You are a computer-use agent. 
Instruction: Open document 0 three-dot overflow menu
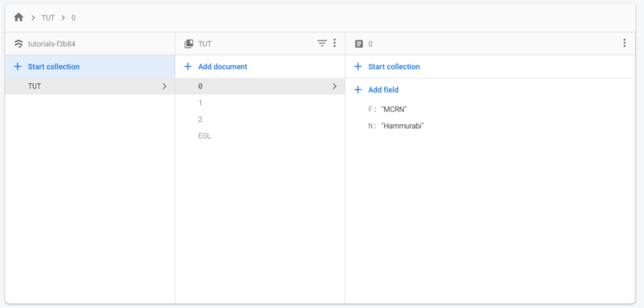click(x=624, y=43)
